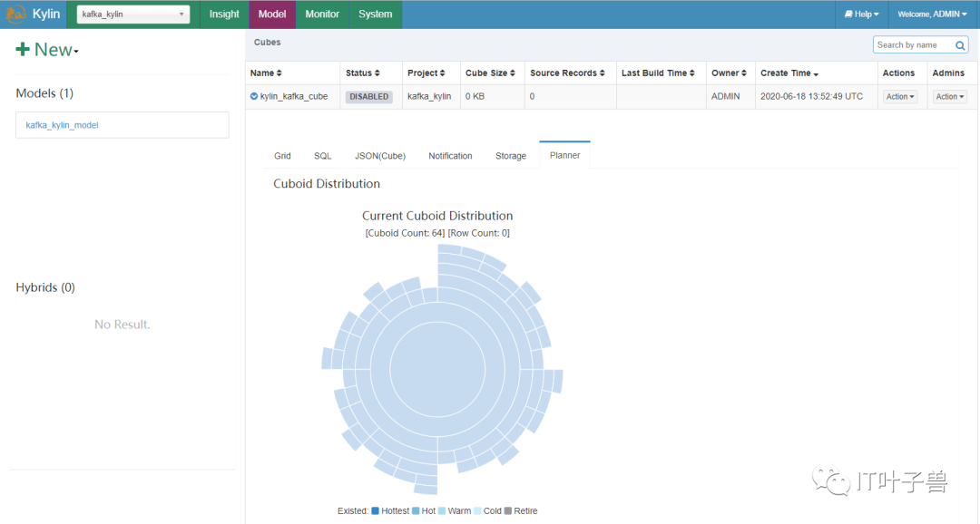Collapse kylin_kafka_cube row arrow icon
The image size is (980, 524).
click(254, 96)
